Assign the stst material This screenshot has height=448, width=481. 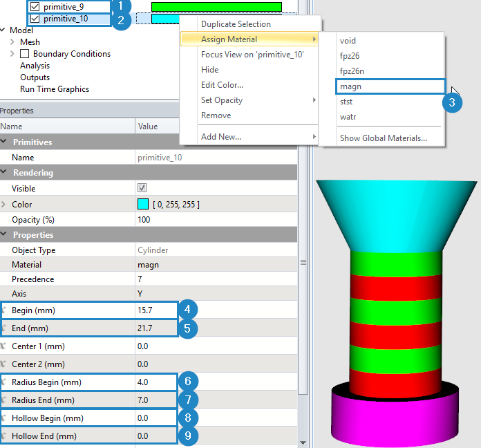pyautogui.click(x=346, y=102)
